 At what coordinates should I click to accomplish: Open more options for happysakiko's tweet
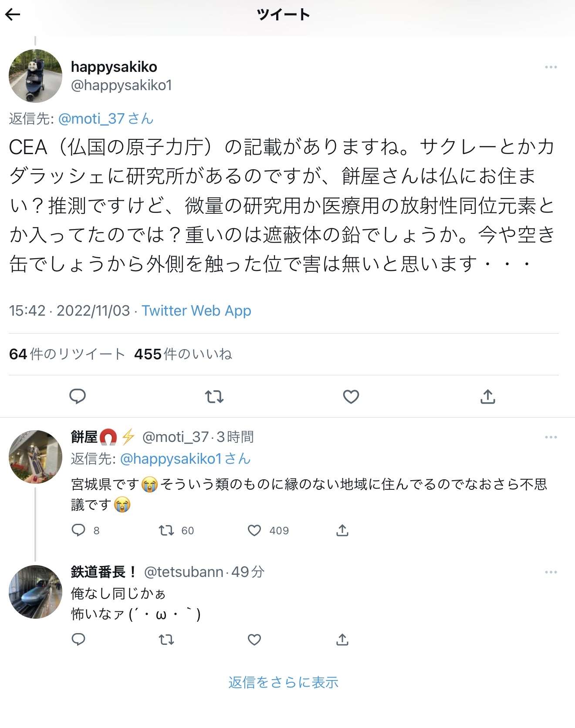coord(551,67)
